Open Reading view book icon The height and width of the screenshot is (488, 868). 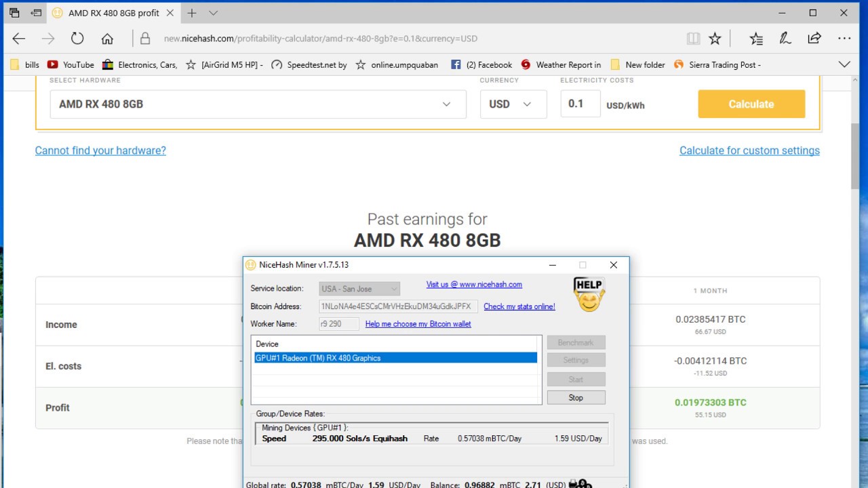point(693,39)
